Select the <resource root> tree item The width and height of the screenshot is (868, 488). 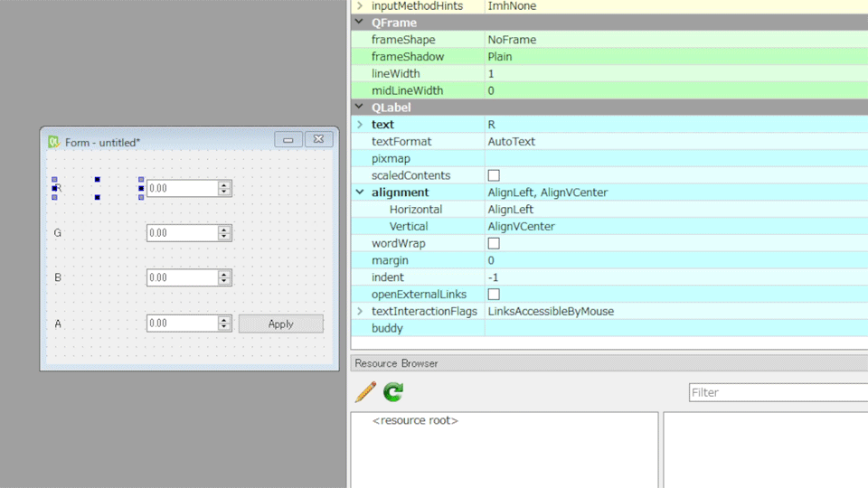coord(415,421)
